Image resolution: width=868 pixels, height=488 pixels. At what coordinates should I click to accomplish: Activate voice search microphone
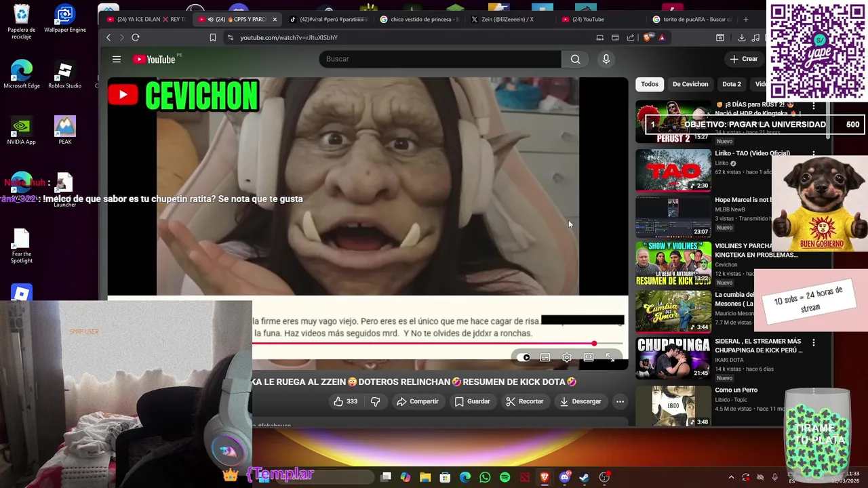(x=606, y=59)
